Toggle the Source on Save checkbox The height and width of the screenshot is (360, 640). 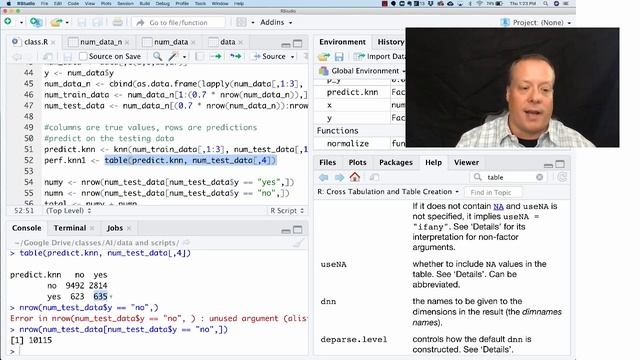pos(83,56)
